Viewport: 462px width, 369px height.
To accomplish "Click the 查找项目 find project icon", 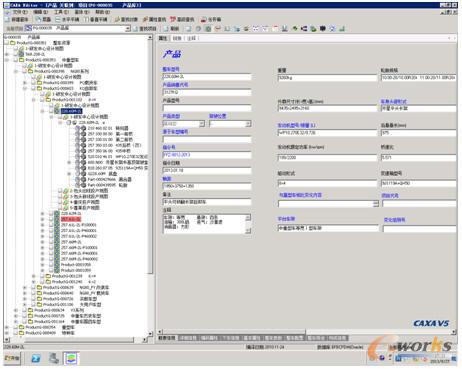I will 136,29.
